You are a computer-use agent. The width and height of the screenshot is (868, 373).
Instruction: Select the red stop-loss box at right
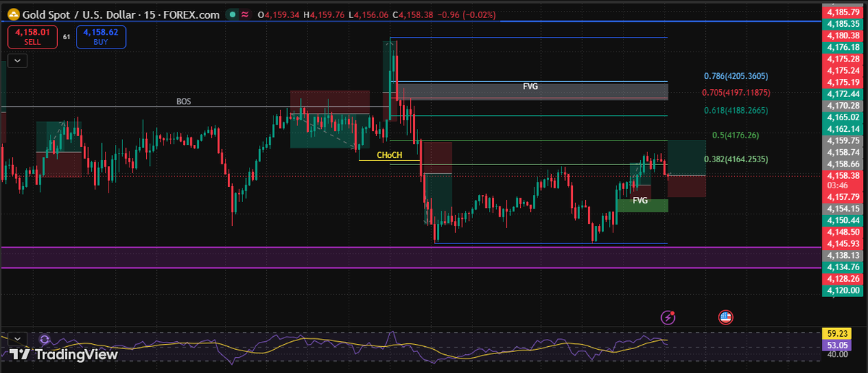tap(686, 186)
